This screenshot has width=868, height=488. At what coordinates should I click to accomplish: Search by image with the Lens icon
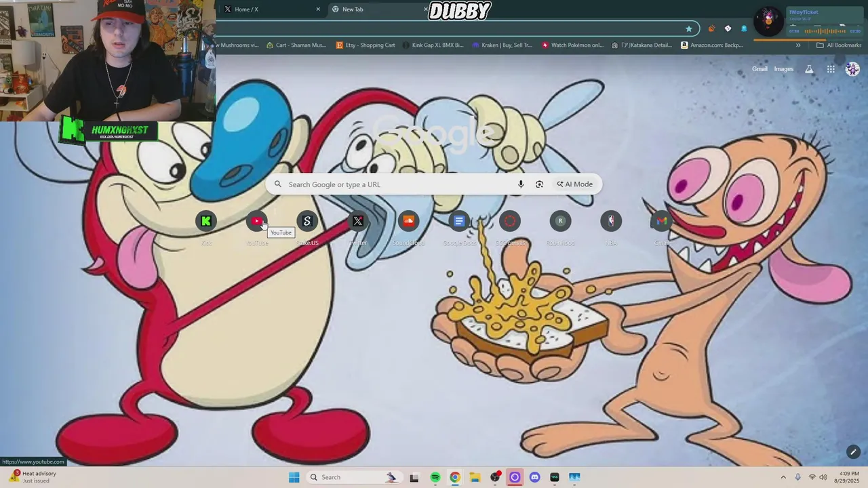[x=539, y=184]
